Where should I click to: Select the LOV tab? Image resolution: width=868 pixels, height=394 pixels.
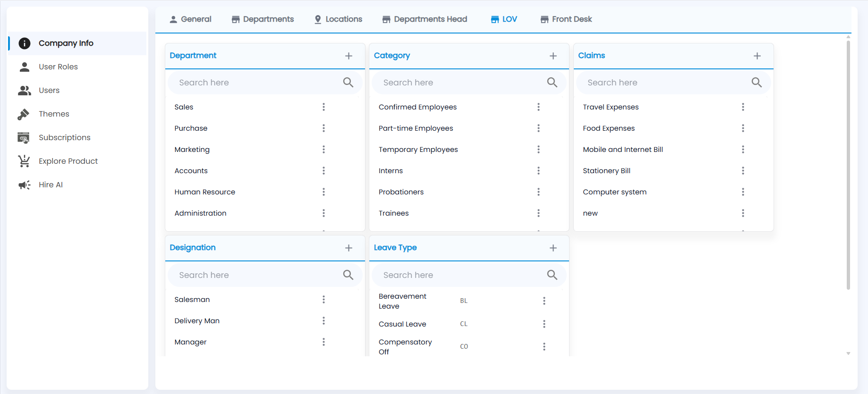click(x=504, y=19)
